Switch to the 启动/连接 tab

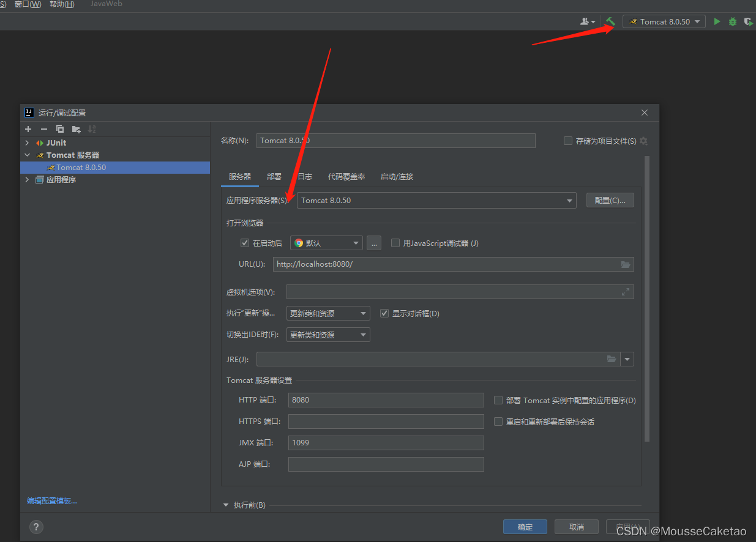click(x=397, y=176)
